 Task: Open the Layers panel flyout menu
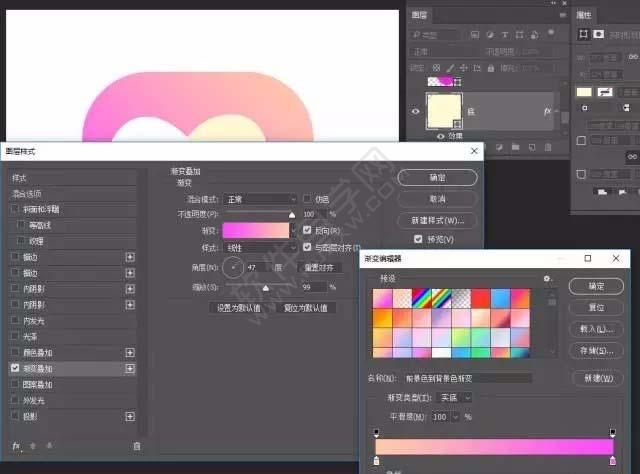point(562,15)
